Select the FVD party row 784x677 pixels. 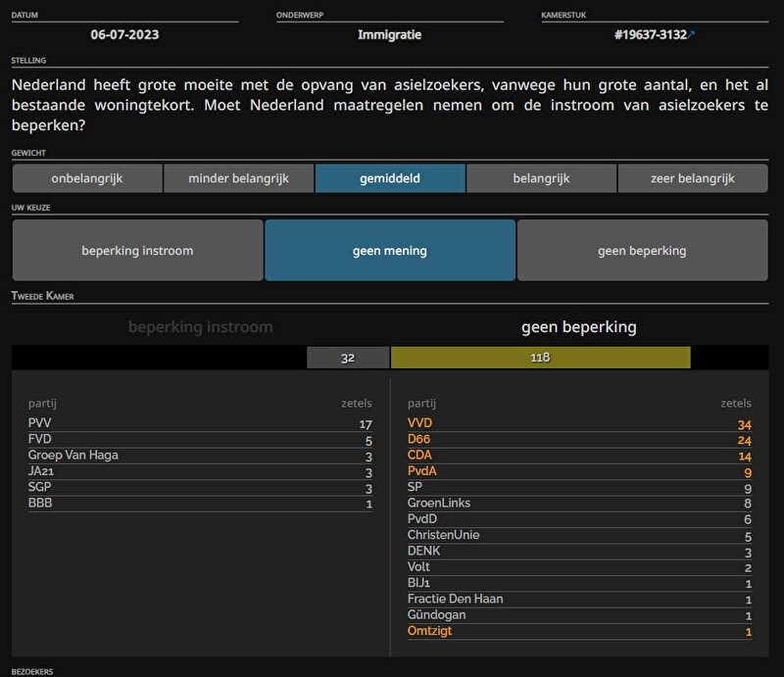200,440
